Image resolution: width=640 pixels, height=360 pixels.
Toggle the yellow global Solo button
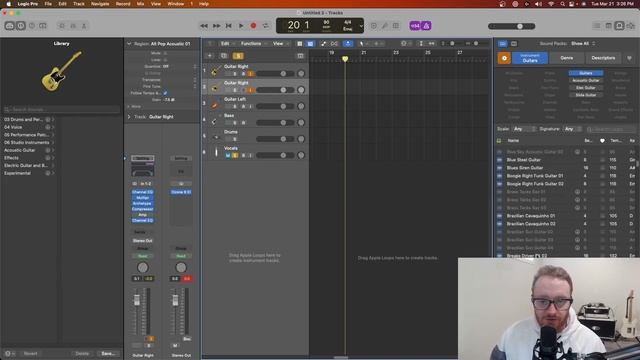[x=238, y=56]
